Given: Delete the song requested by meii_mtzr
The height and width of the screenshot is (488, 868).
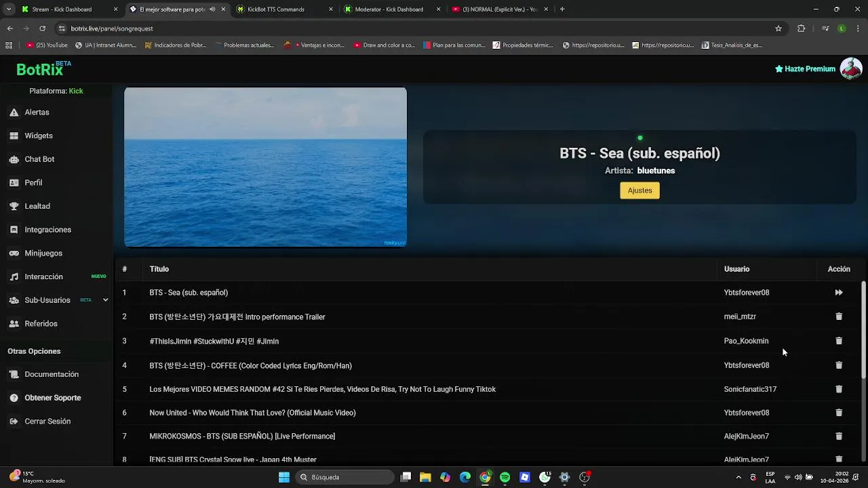Looking at the screenshot, I should (839, 317).
